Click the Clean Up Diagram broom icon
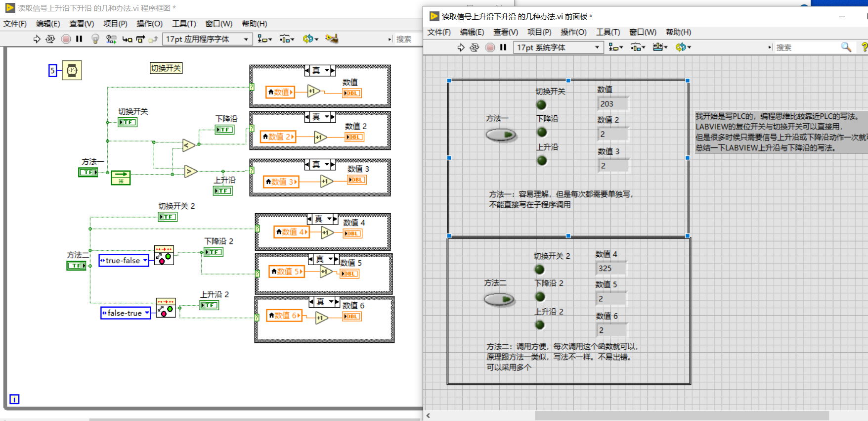The width and height of the screenshot is (868, 421). coord(332,39)
